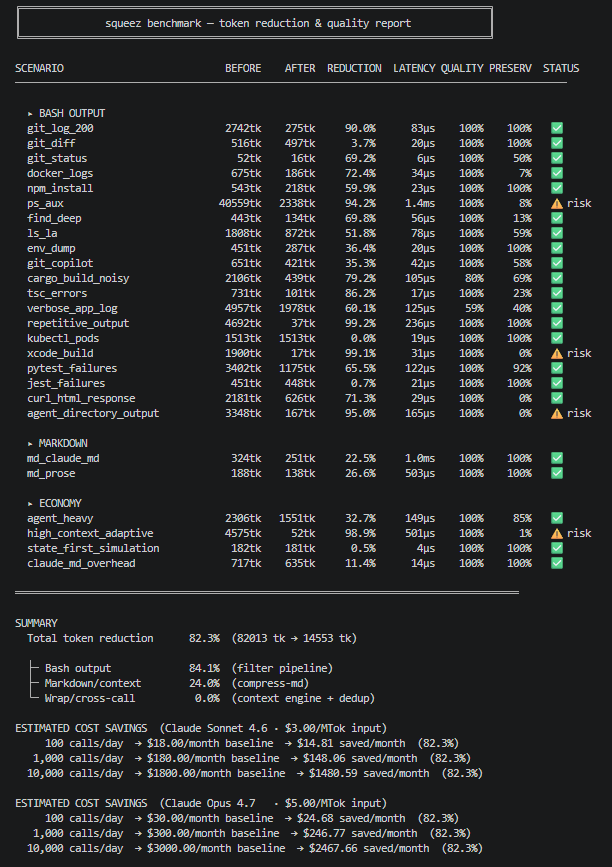Click the green check for find_deep
Image resolution: width=612 pixels, height=867 pixels.
(557, 218)
